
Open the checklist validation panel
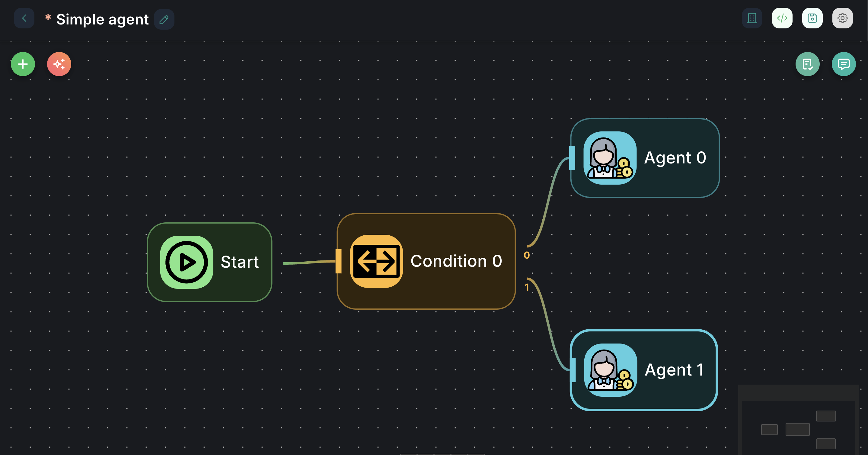pyautogui.click(x=808, y=64)
